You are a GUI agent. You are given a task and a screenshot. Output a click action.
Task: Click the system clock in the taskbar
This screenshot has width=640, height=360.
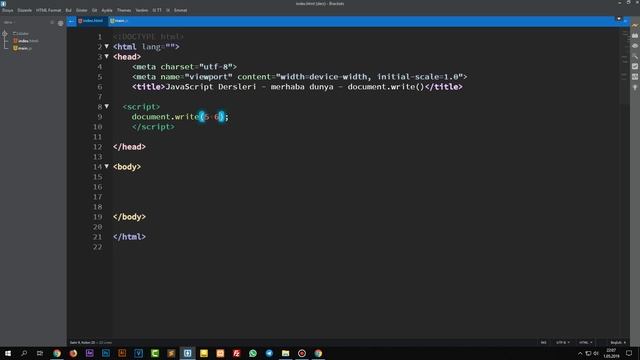coord(611,353)
